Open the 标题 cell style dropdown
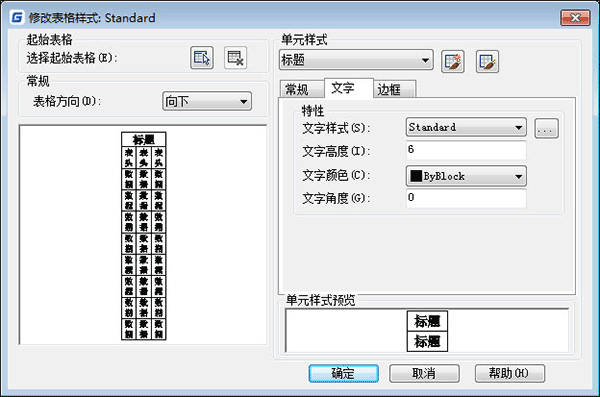This screenshot has height=397, width=600. pos(356,60)
